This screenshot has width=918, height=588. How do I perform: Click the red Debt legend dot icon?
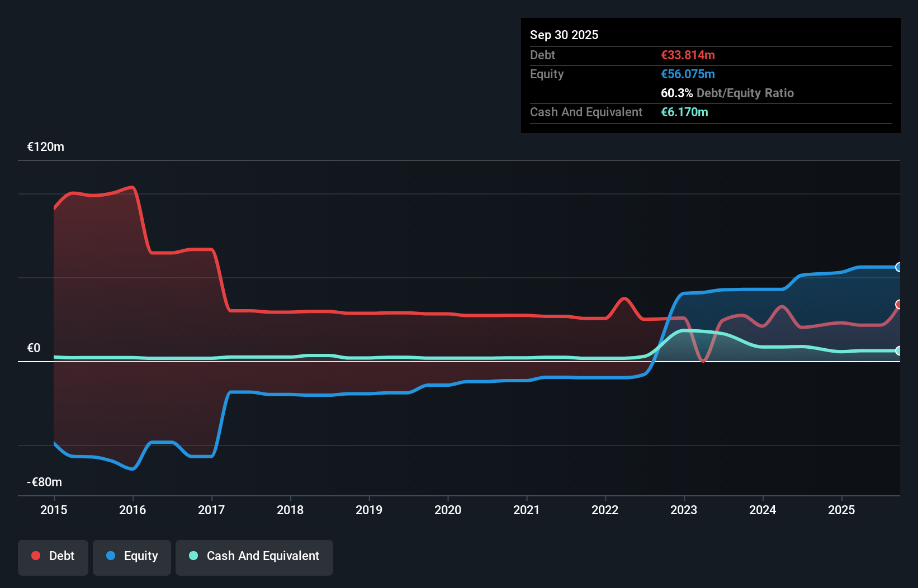point(36,556)
